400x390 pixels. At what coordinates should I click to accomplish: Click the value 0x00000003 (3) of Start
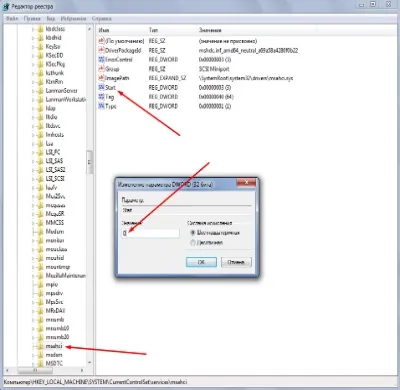coord(215,88)
